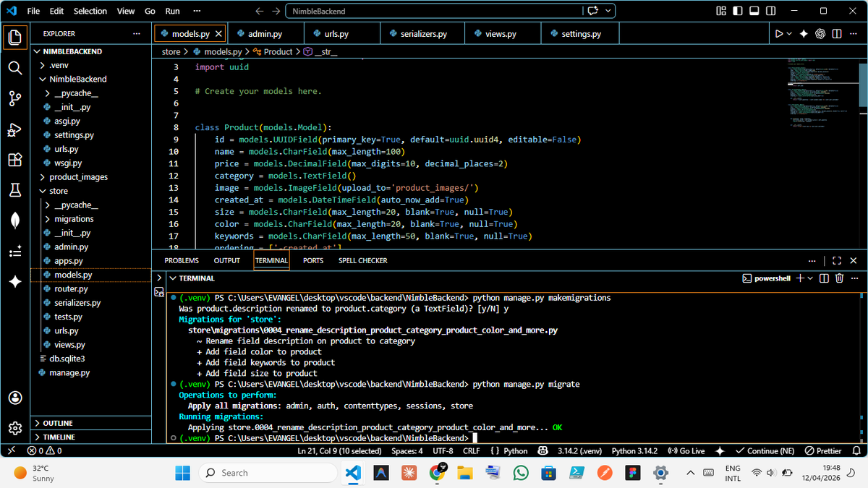Open settings.py editor tab
This screenshot has width=868, height=488.
581,34
